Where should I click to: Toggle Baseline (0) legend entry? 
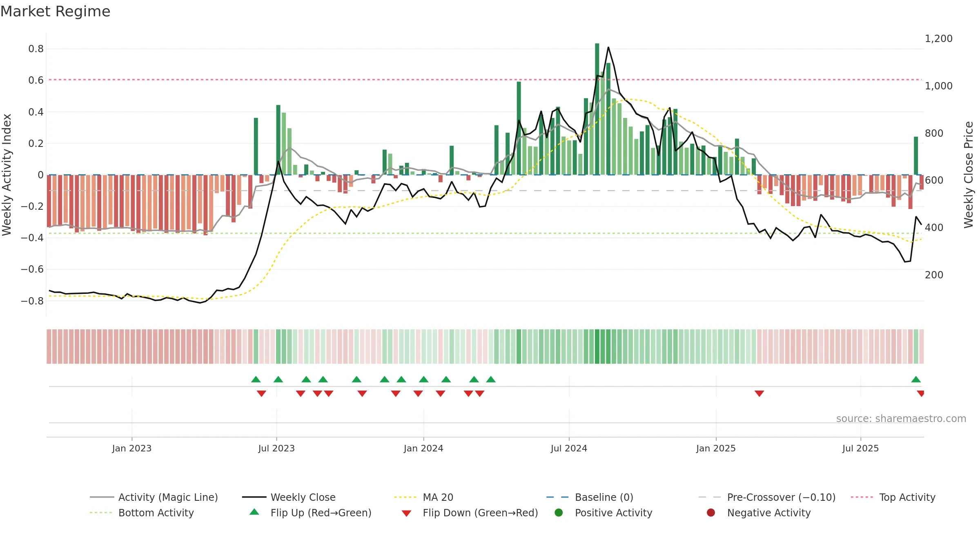590,497
